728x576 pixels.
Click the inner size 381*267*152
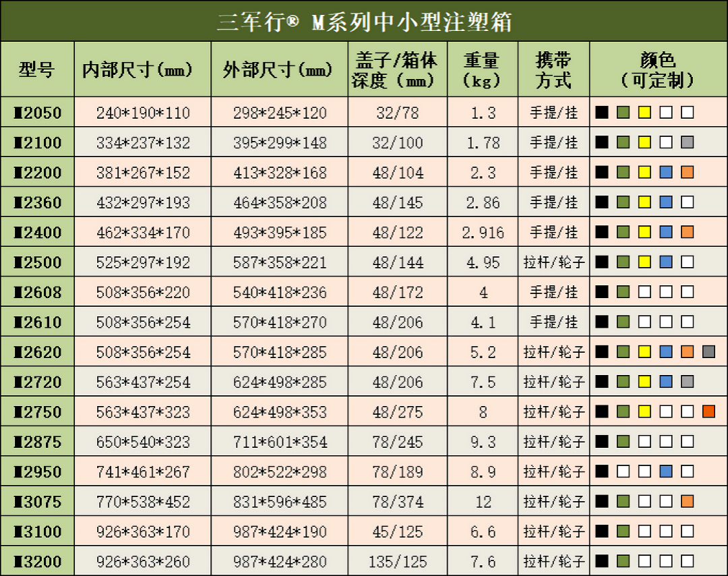(143, 173)
